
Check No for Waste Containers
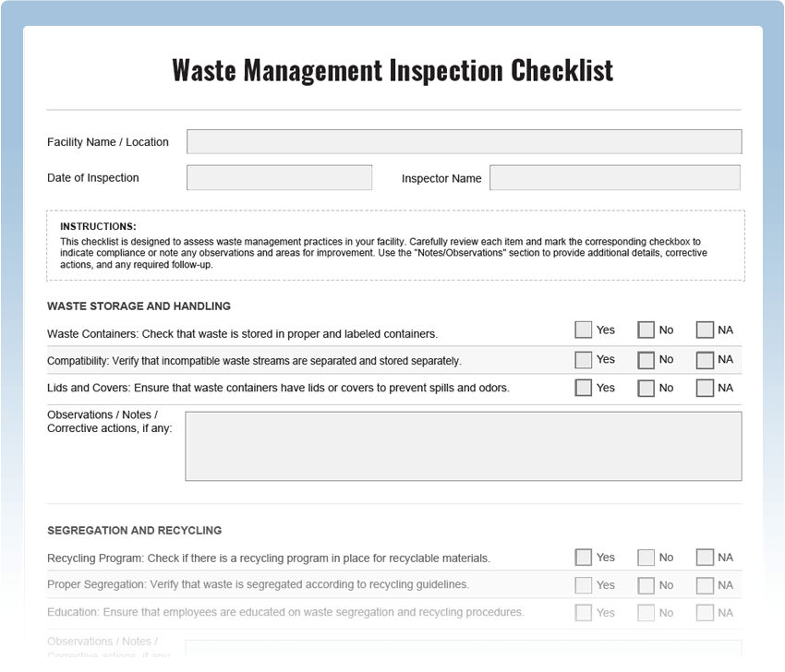click(646, 330)
